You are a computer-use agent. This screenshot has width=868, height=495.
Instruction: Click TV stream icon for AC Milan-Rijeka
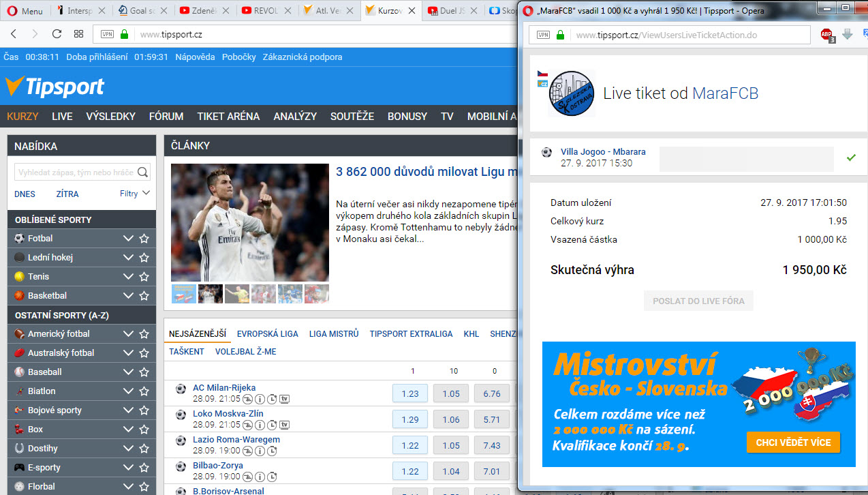(x=285, y=399)
